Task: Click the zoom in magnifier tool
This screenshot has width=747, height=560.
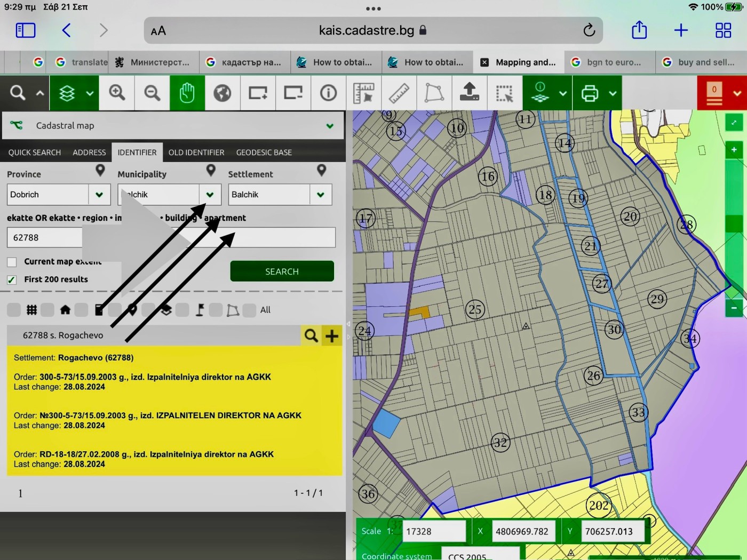Action: (x=117, y=93)
